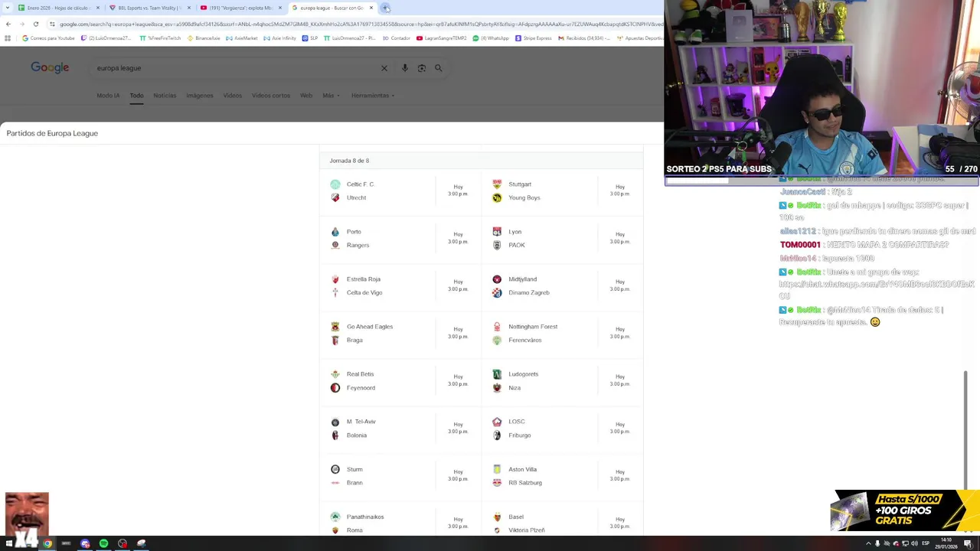980x551 pixels.
Task: Click the Nottingham Forest team crest
Action: [x=497, y=327]
